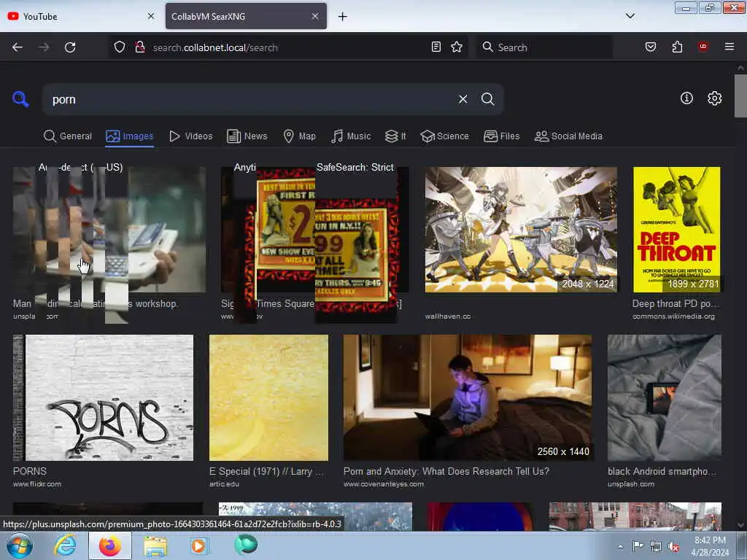Open the black Android smartphone thumbnail
747x560 pixels.
[664, 397]
